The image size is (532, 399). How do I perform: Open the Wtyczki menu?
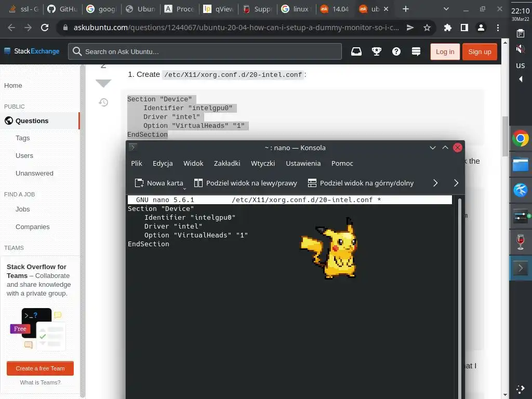pyautogui.click(x=262, y=163)
